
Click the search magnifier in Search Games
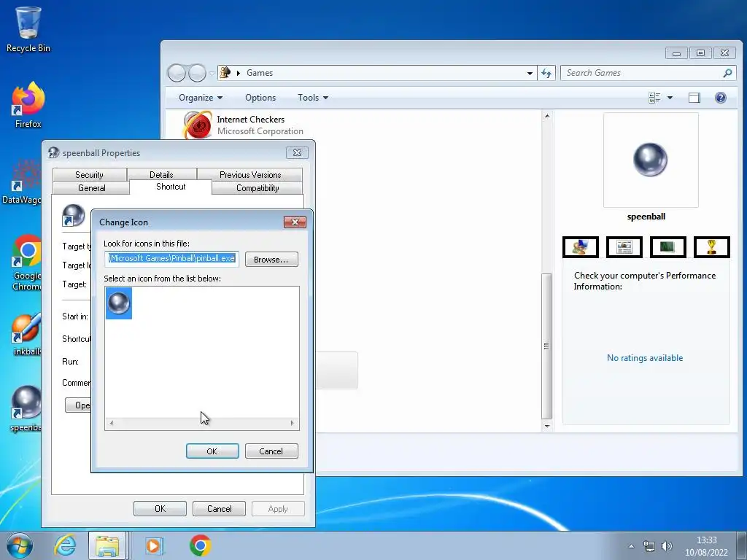click(727, 73)
